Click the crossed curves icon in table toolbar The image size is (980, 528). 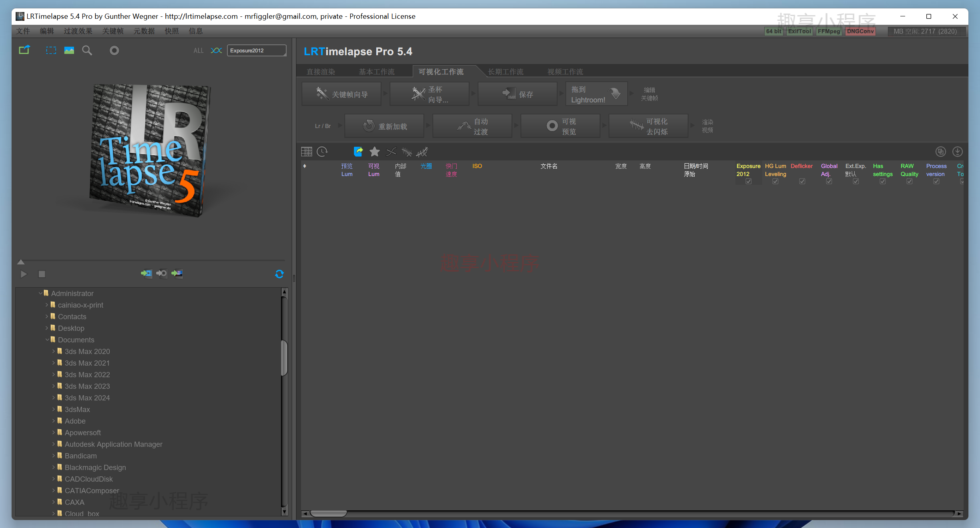click(x=391, y=152)
